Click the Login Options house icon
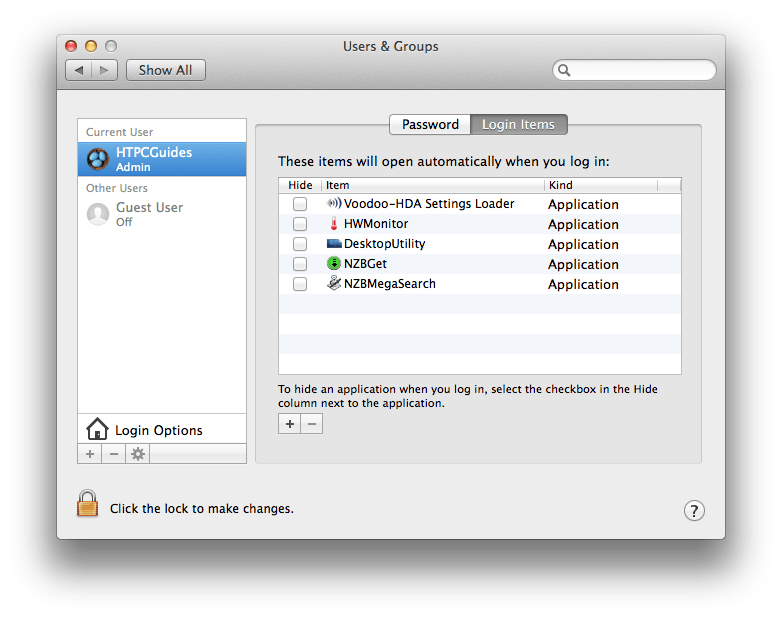The image size is (782, 618). (97, 430)
